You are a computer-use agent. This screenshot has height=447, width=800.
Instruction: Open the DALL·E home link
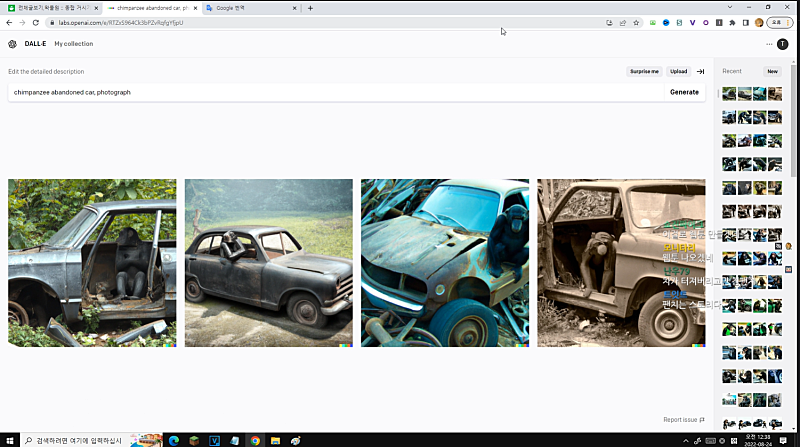coord(35,44)
